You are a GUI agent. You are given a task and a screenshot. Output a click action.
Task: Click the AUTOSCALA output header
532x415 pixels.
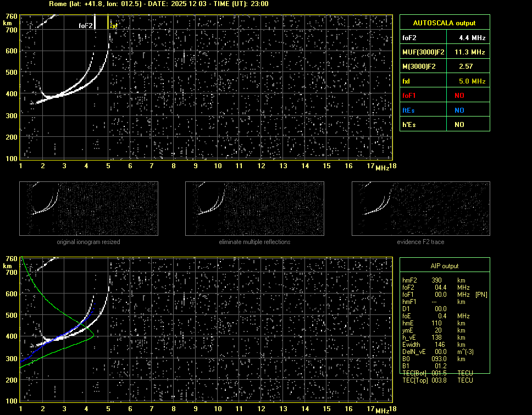[444, 23]
